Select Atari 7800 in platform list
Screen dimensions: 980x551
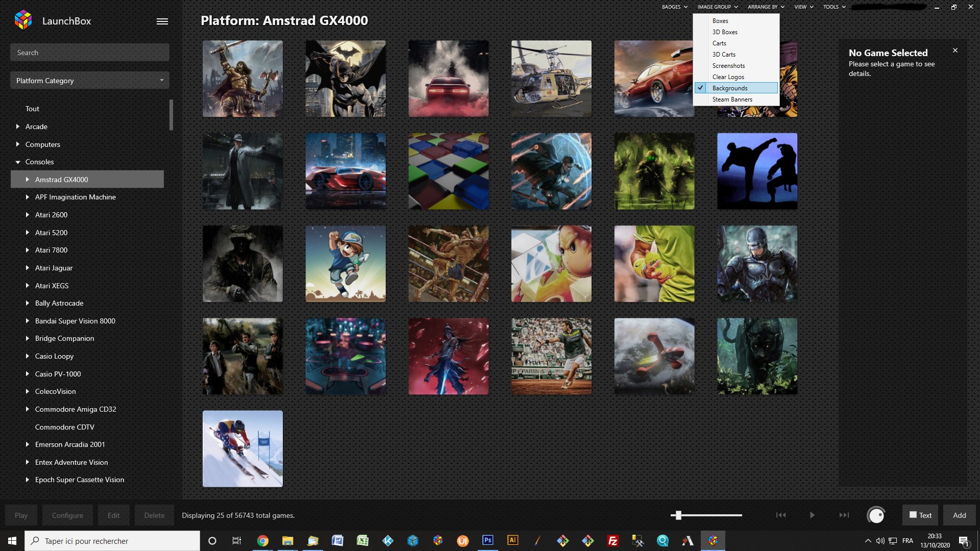(x=51, y=250)
